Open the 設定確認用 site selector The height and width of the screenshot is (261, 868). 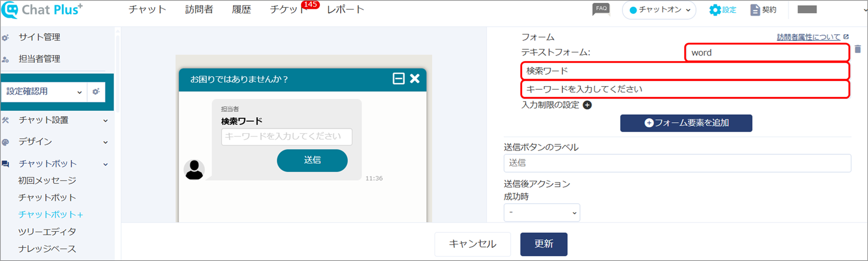click(x=44, y=91)
